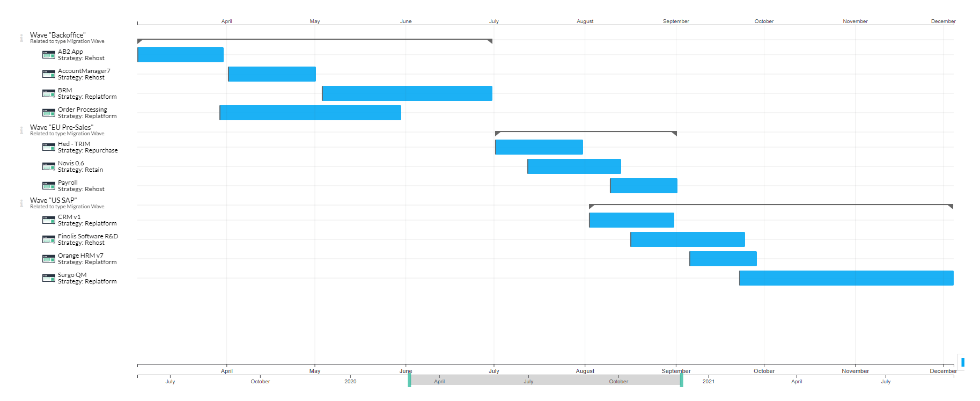Click the Payroll gantt bar

point(644,186)
